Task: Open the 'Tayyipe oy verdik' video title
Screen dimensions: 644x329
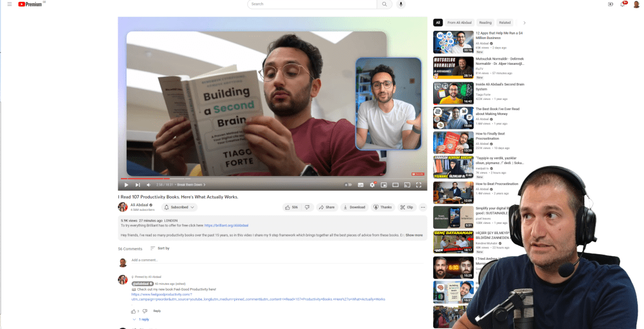Action: [x=500, y=160]
